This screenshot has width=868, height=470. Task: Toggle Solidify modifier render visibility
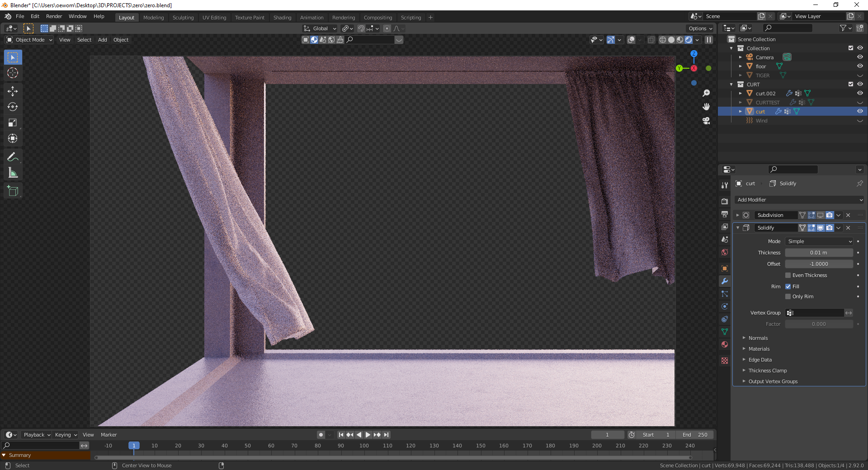(830, 228)
